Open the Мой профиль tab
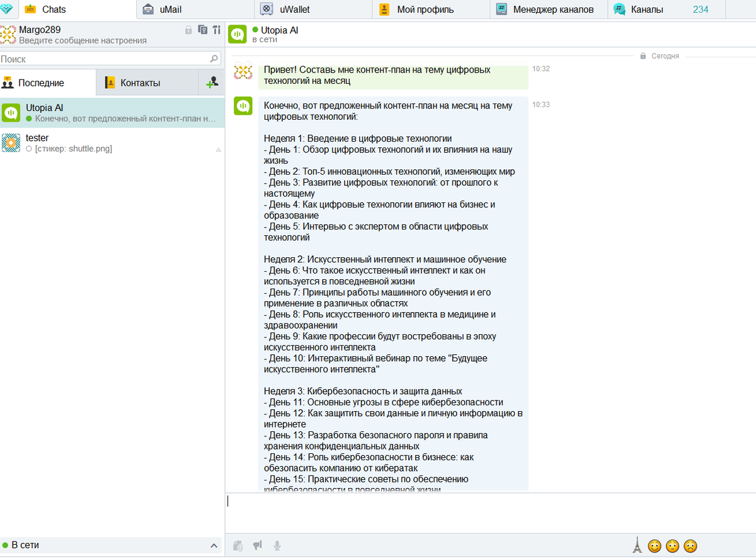The image size is (756, 558). 432,9
